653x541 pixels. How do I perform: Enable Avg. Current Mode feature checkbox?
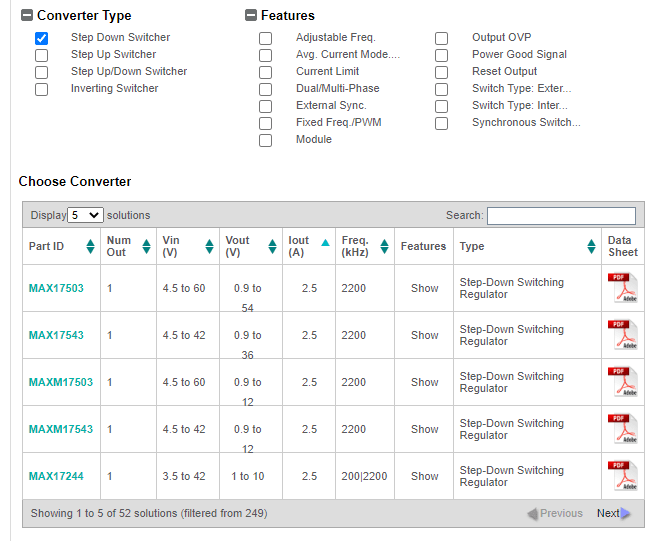[x=265, y=55]
